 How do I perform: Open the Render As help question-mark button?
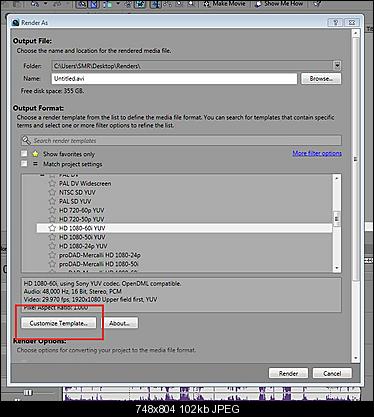(335, 23)
